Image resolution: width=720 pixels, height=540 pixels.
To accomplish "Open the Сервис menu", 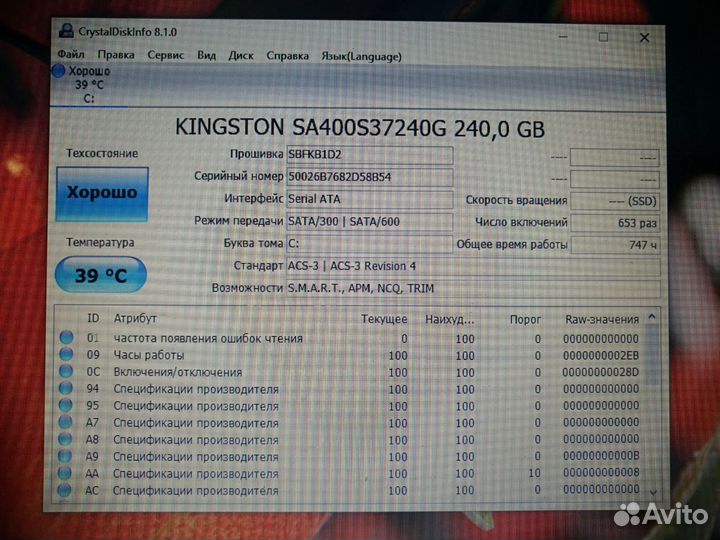I will coord(165,55).
